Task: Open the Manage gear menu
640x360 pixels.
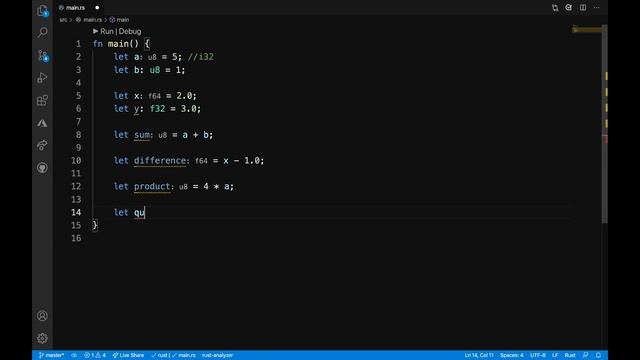Action: click(42, 338)
